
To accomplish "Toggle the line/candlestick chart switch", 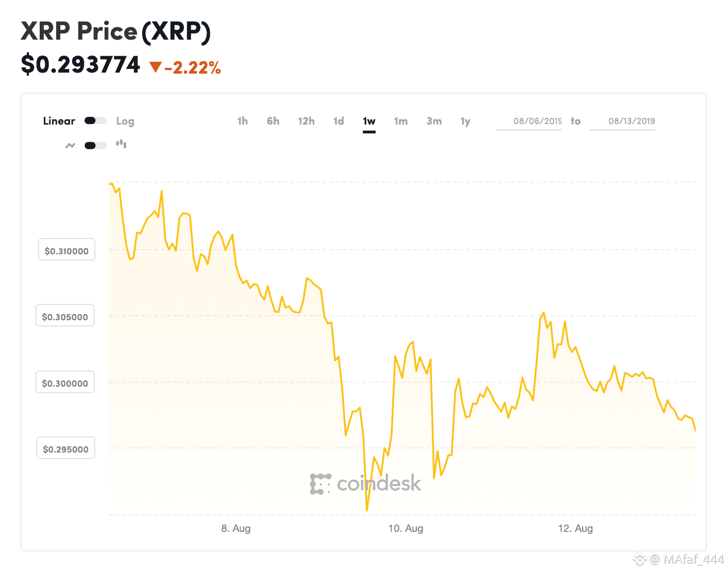I will click(x=95, y=146).
